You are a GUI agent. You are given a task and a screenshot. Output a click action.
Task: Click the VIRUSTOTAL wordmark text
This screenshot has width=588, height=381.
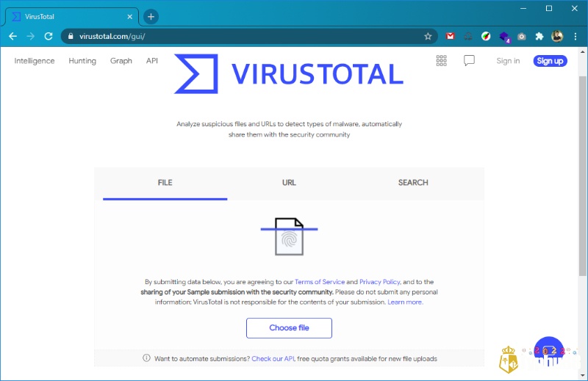pos(318,74)
